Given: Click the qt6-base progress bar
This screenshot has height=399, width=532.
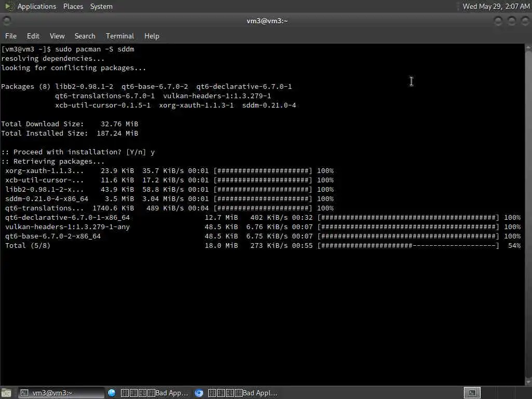Looking at the screenshot, I should pos(408,236).
